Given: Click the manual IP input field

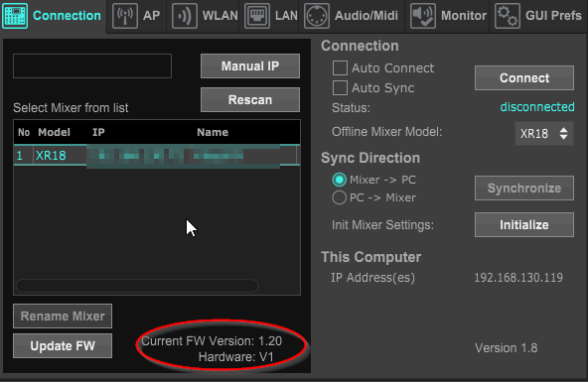Looking at the screenshot, I should pos(92,65).
